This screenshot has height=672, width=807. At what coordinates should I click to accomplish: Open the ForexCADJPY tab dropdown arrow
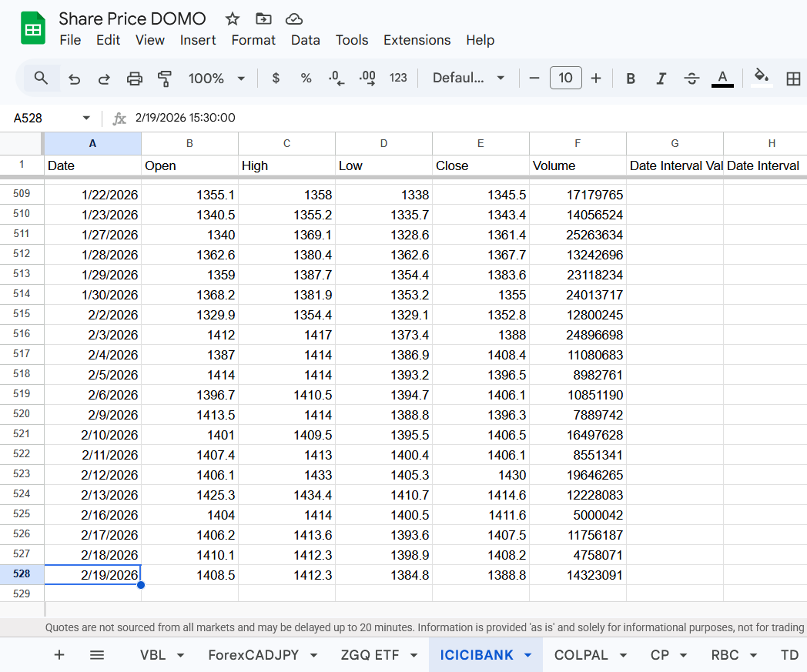click(313, 655)
